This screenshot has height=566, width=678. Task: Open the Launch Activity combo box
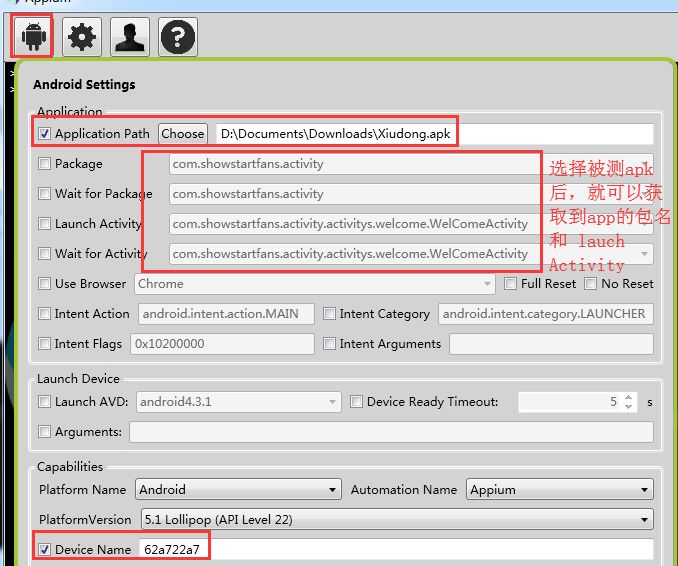point(411,224)
